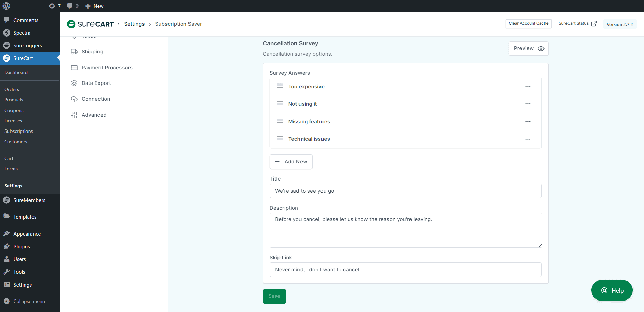This screenshot has width=644, height=312.
Task: Open the options menu for Missing features
Action: tap(528, 121)
